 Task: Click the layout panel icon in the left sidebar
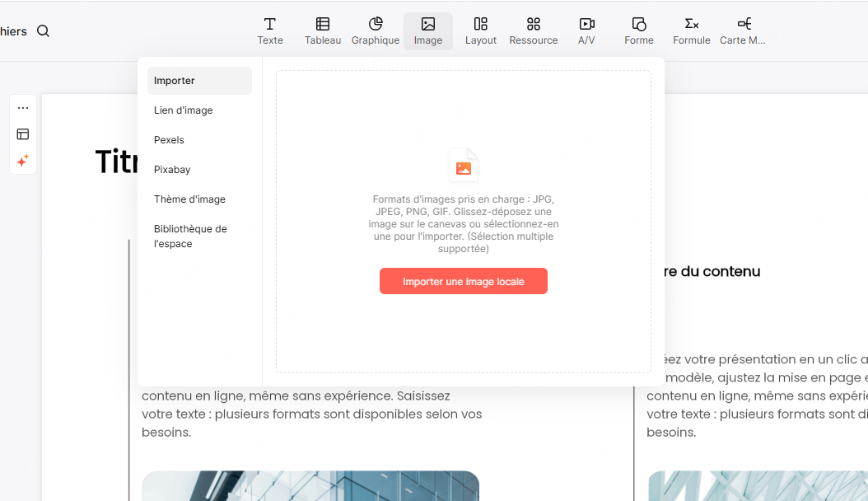(x=23, y=134)
